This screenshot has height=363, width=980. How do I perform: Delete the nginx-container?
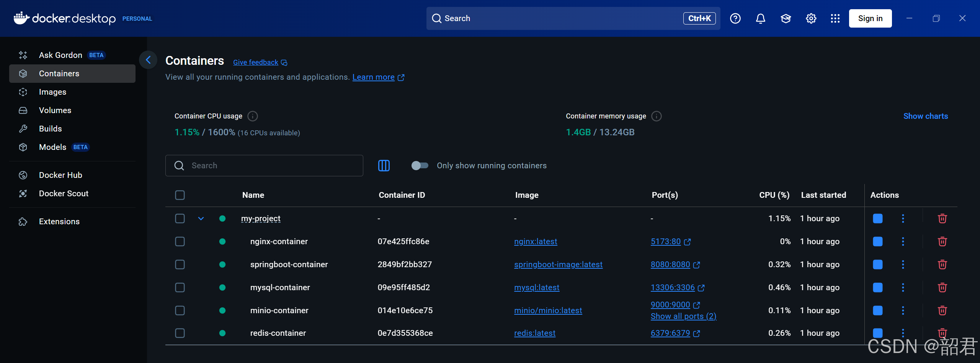click(x=942, y=241)
